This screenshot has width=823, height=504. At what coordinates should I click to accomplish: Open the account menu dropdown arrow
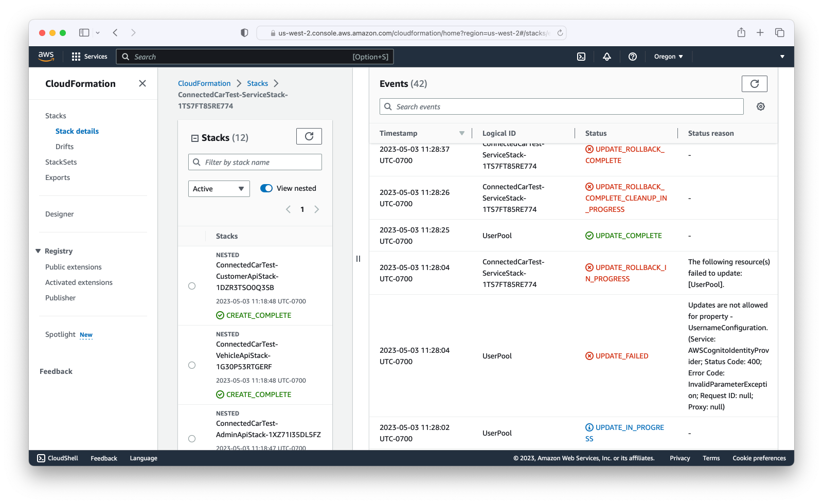tap(782, 57)
